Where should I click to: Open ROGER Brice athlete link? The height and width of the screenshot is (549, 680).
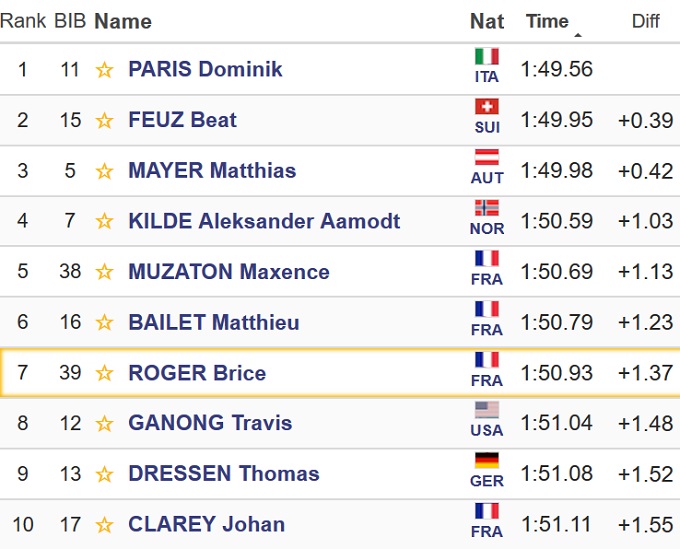click(x=197, y=374)
